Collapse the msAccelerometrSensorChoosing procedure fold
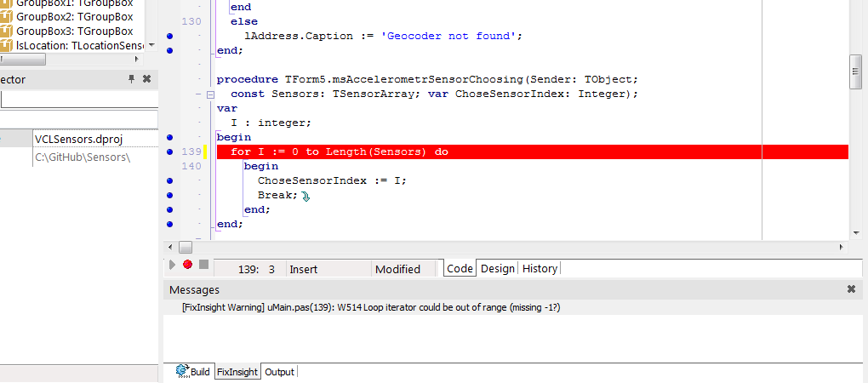Image resolution: width=868 pixels, height=383 pixels. [210, 94]
